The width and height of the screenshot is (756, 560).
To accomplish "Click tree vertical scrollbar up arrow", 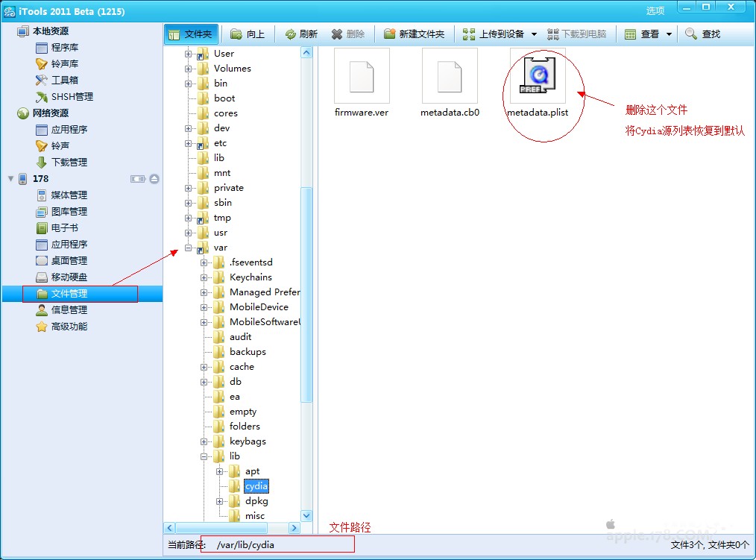I will [306, 53].
